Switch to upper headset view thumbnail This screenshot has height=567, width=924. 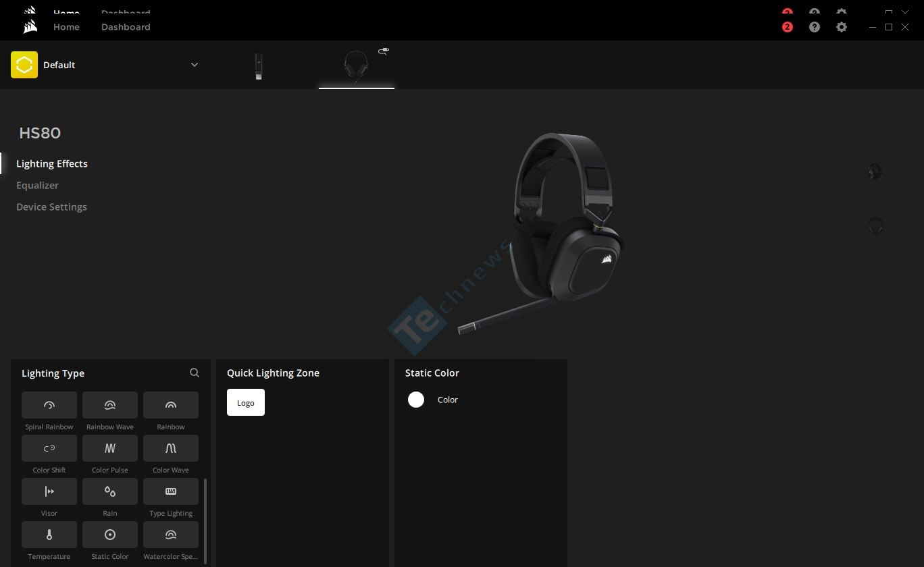875,171
